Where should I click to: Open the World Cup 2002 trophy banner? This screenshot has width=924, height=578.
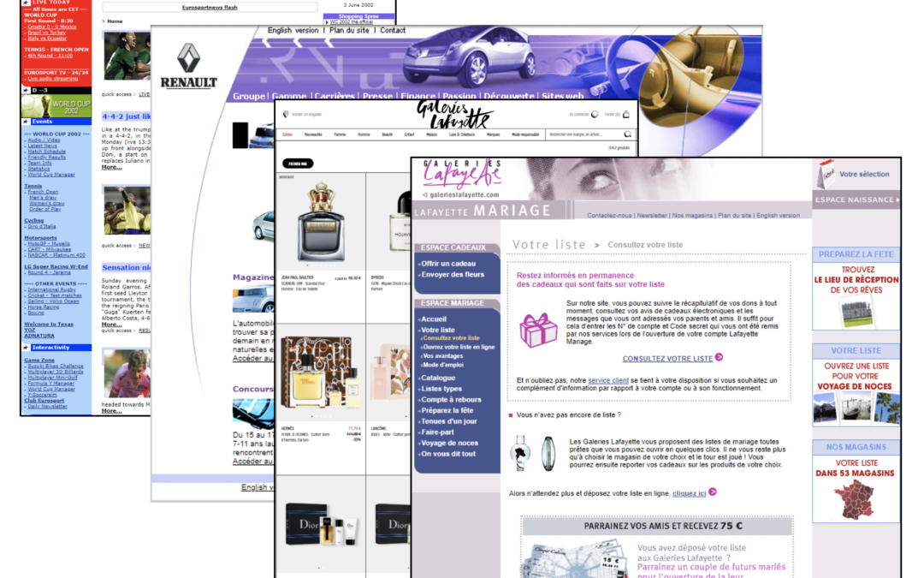click(56, 106)
